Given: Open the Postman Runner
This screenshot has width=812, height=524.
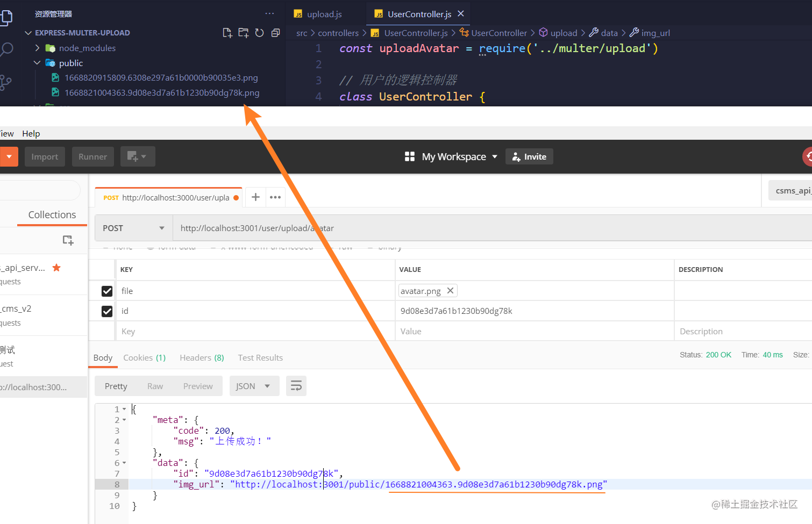Looking at the screenshot, I should (92, 157).
